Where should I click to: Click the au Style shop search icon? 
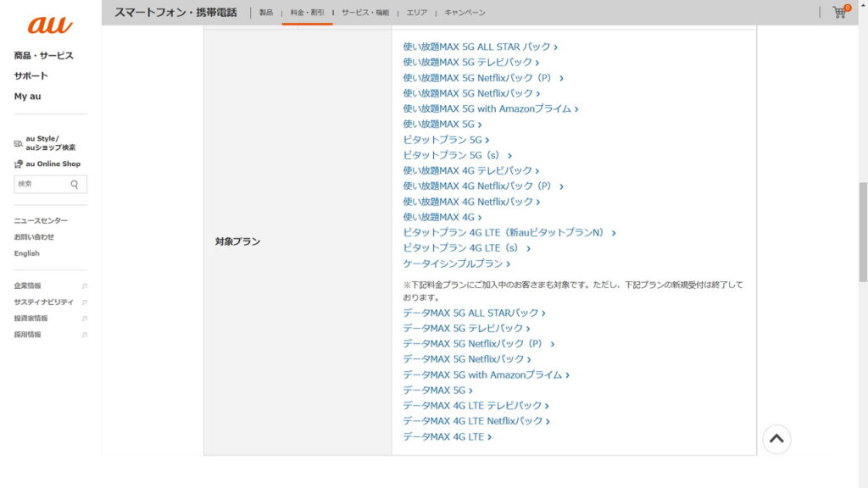pyautogui.click(x=19, y=143)
